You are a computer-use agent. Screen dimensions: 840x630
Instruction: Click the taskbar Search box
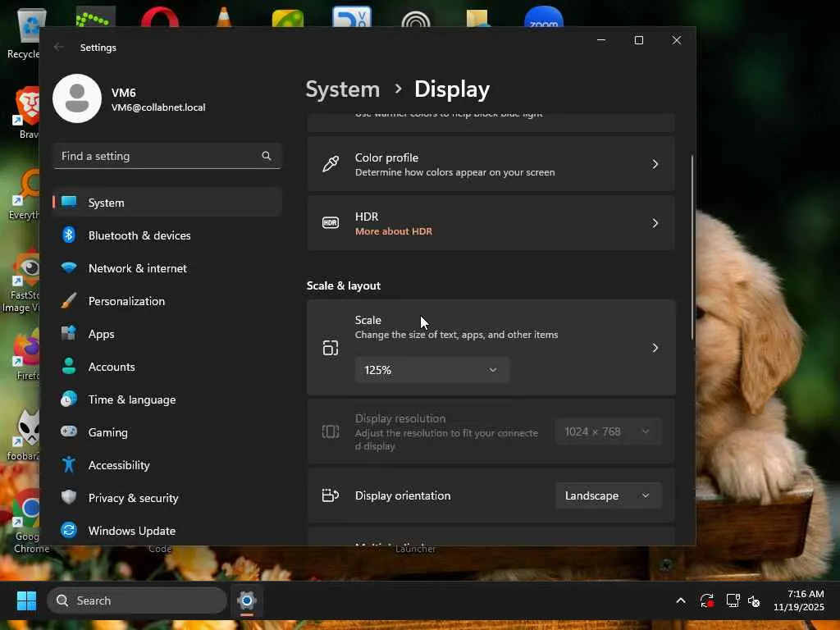(137, 600)
